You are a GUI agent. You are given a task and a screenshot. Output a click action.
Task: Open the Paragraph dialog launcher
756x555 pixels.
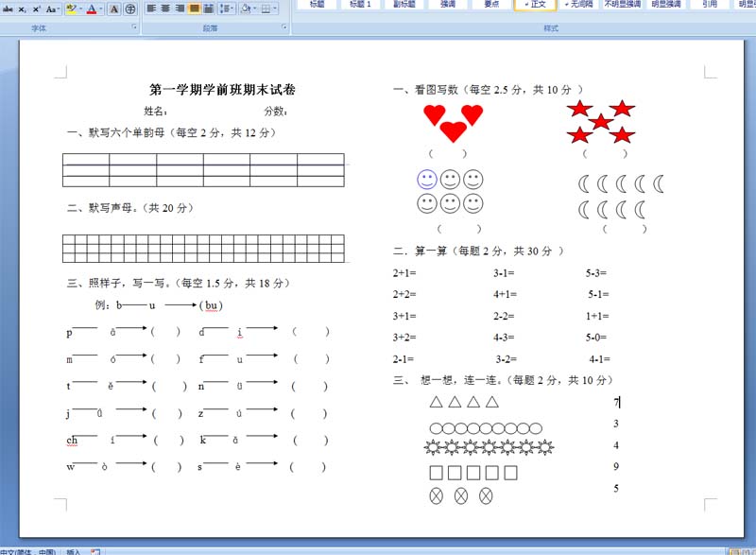pyautogui.click(x=284, y=27)
